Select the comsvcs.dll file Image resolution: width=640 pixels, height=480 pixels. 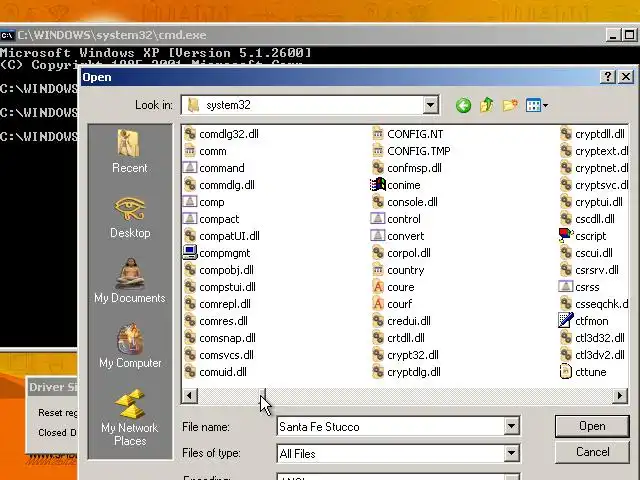219,355
